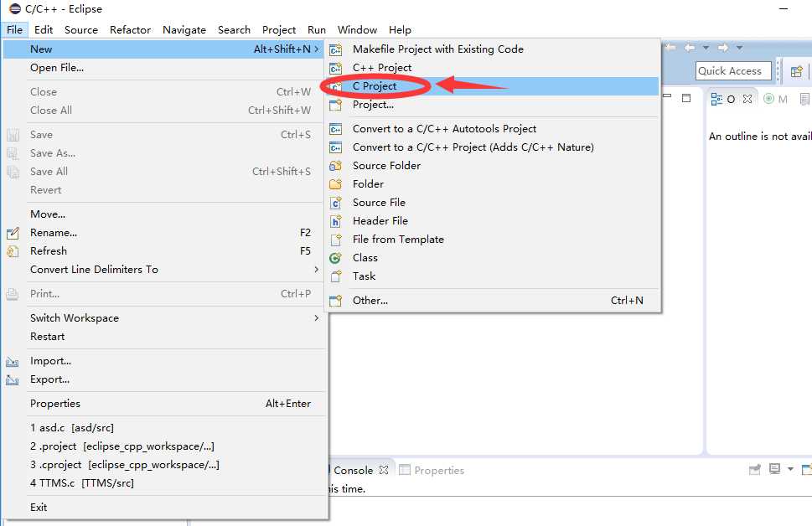812x526 pixels.
Task: Click the generic Project... wizard icon
Action: coord(335,105)
